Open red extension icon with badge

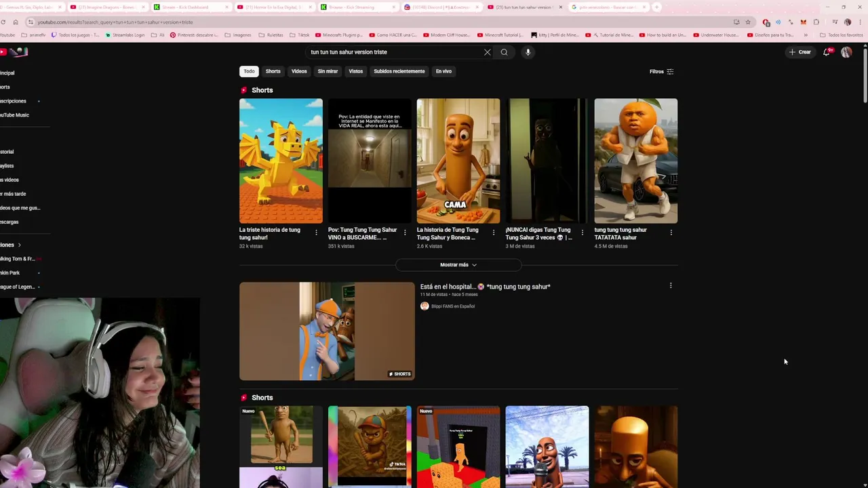pos(766,22)
